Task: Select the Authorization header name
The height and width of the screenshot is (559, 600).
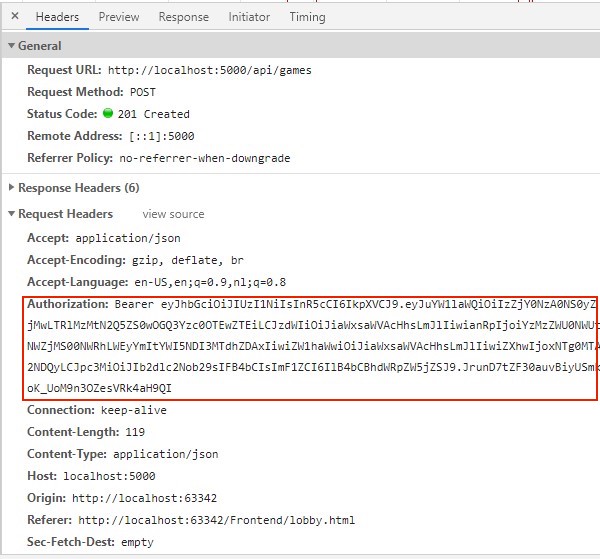Action: pyautogui.click(x=68, y=304)
